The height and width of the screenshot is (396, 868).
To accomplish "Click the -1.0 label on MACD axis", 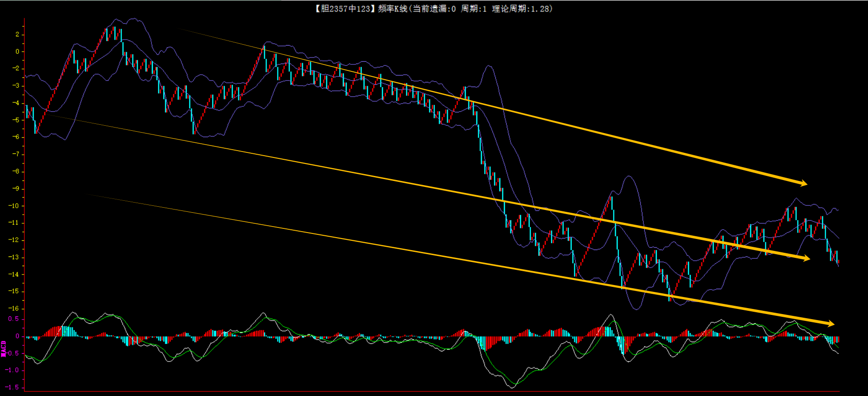I will 12,370.
